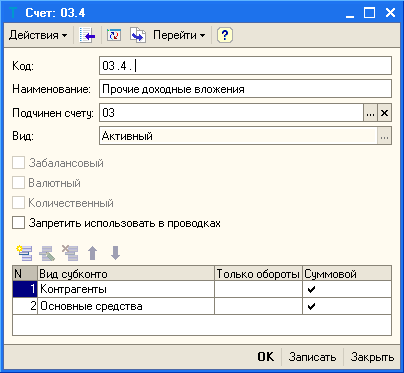Toggle Суммовой checkmark for Контрагенты row

click(311, 289)
